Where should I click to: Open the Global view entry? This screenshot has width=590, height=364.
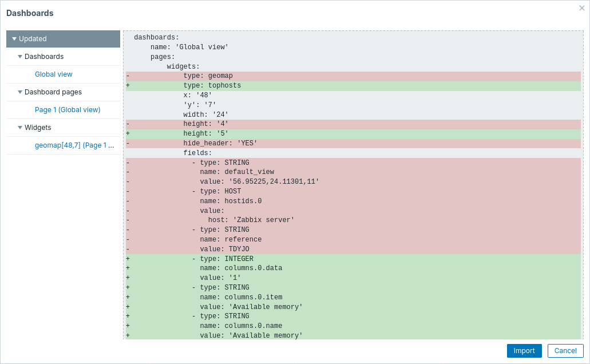tap(53, 74)
